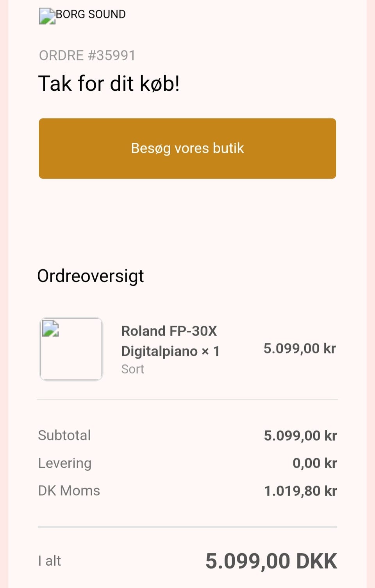The width and height of the screenshot is (375, 588).
Task: Click the BORG SOUND store name
Action: coord(91,14)
